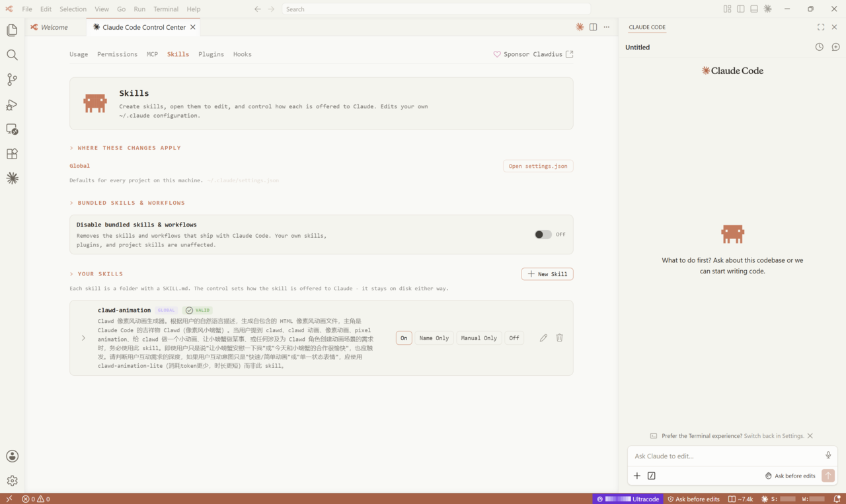Click Switch back in Settings link
The width and height of the screenshot is (846, 504).
pyautogui.click(x=774, y=436)
